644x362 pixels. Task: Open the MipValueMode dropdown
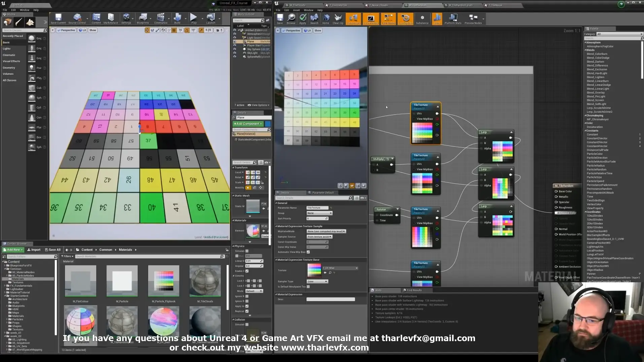326,231
